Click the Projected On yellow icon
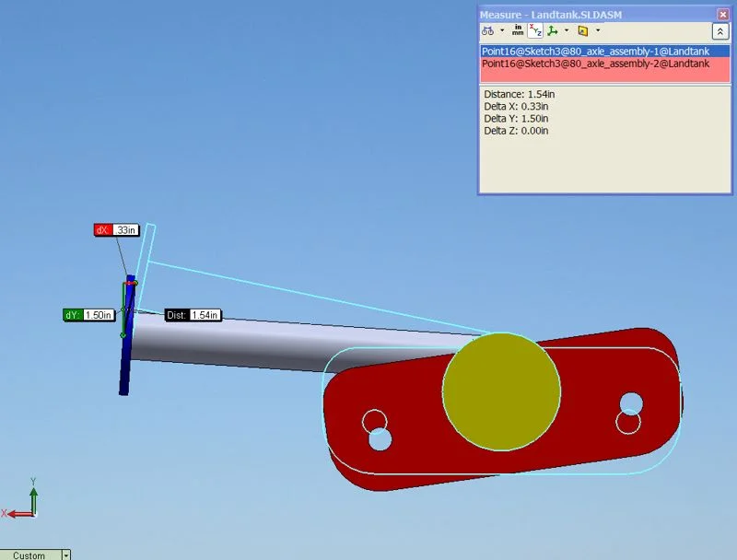Viewport: 737px width, 560px height. tap(582, 30)
